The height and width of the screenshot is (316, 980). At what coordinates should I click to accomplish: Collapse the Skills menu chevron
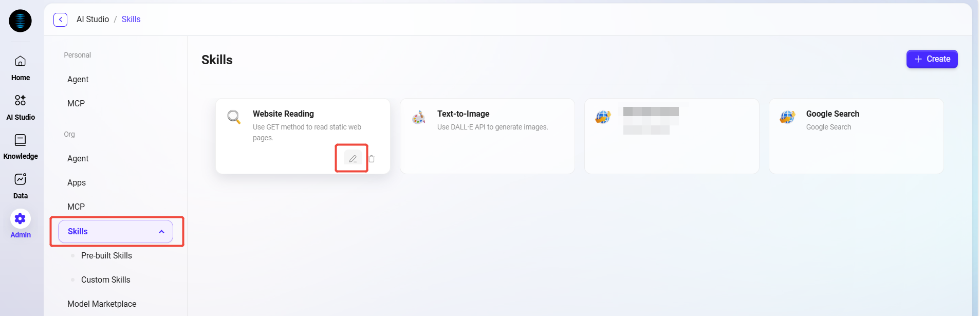point(161,232)
